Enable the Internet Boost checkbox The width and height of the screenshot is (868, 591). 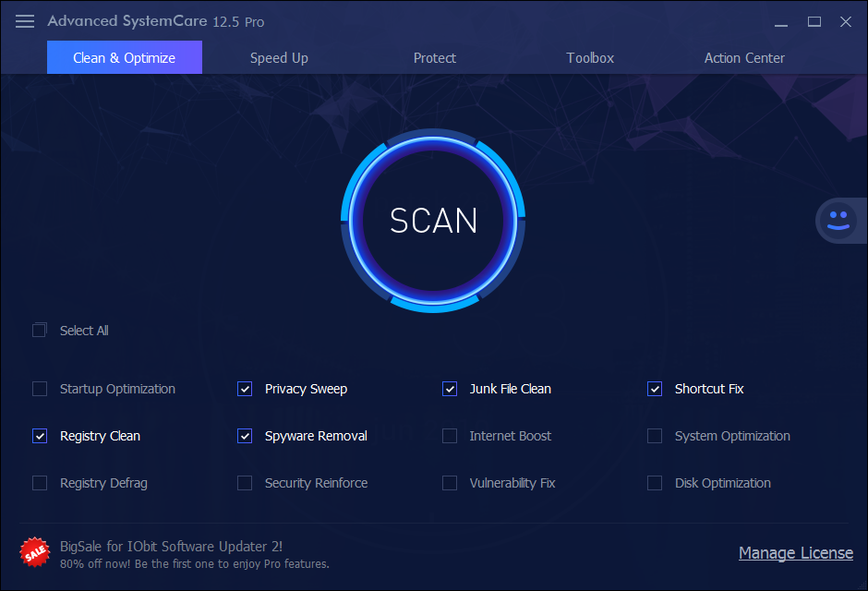click(x=450, y=436)
